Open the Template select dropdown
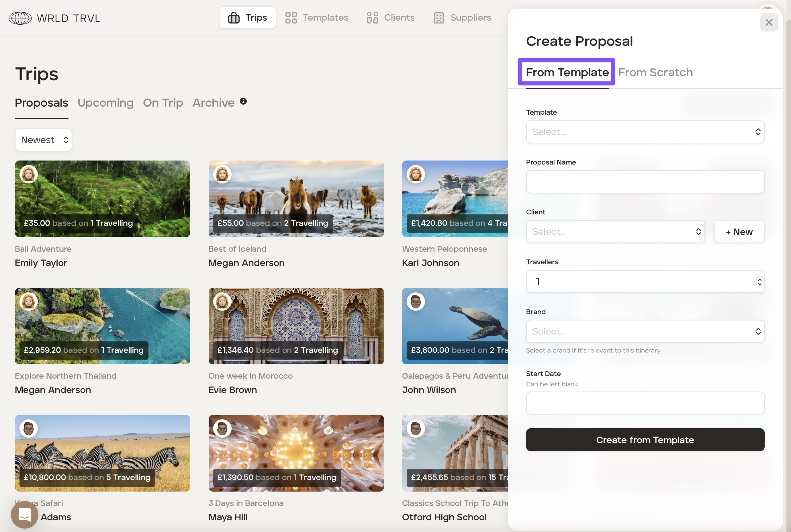791x532 pixels. click(645, 132)
